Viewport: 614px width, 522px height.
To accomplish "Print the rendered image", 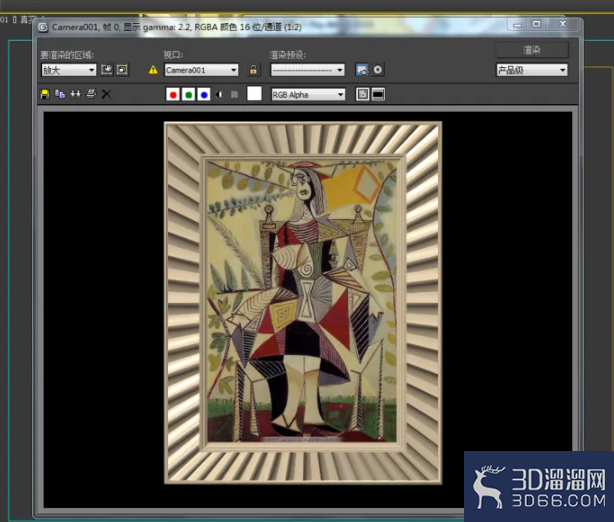I will [x=91, y=94].
